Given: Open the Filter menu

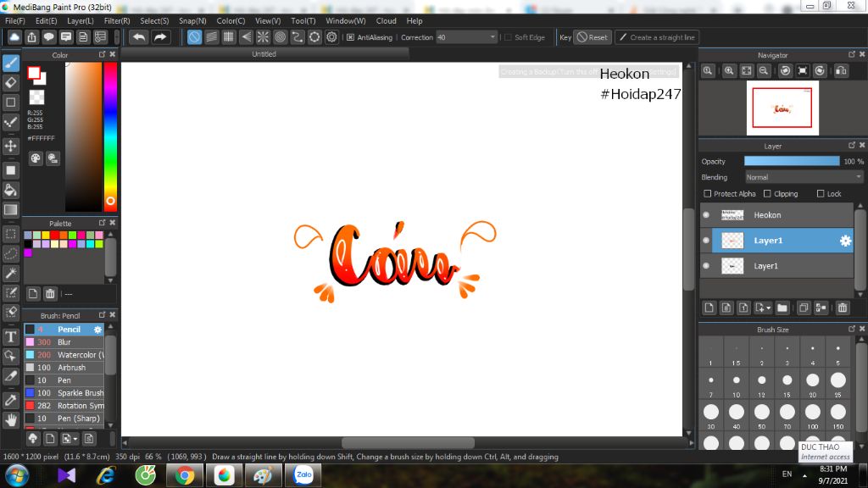Looking at the screenshot, I should point(117,21).
